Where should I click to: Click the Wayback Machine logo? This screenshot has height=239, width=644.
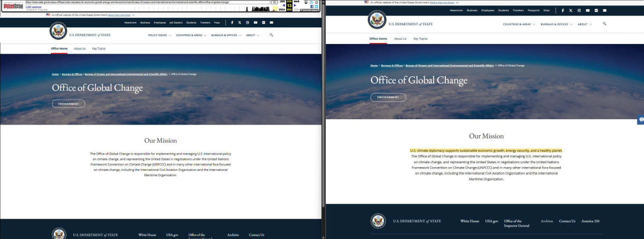(13, 6)
